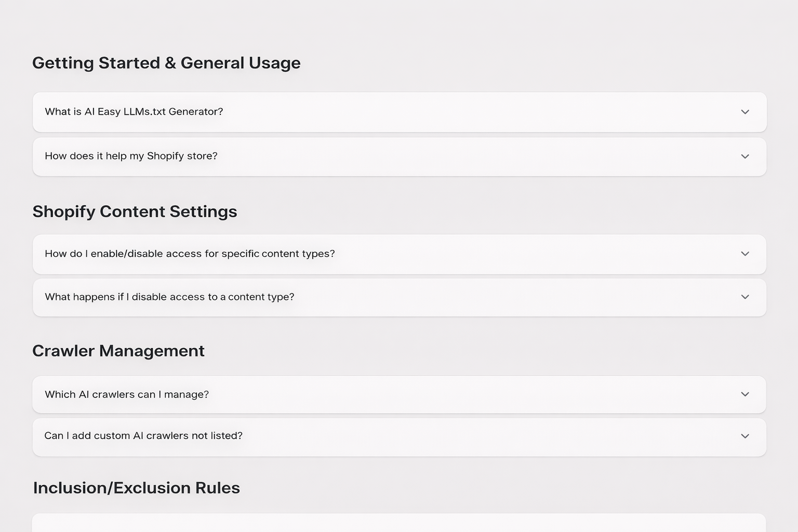Screen dimensions: 798x532
Task: Click the chevron next to AI crawlers question
Action: [x=745, y=394]
